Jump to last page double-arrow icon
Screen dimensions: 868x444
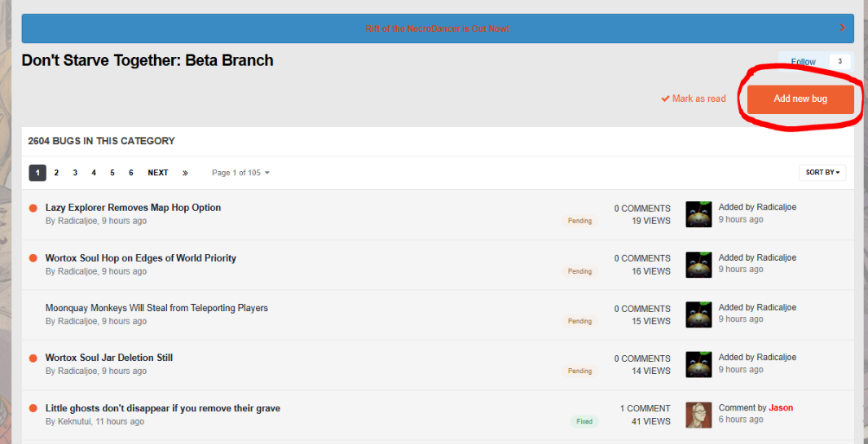(x=185, y=173)
